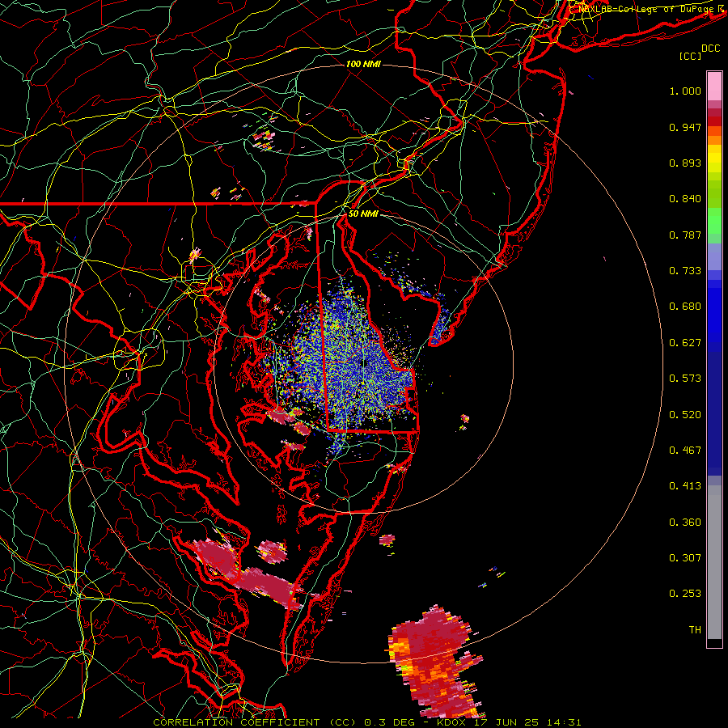Select the 0.627 legend value
728x728 pixels.
(x=685, y=343)
